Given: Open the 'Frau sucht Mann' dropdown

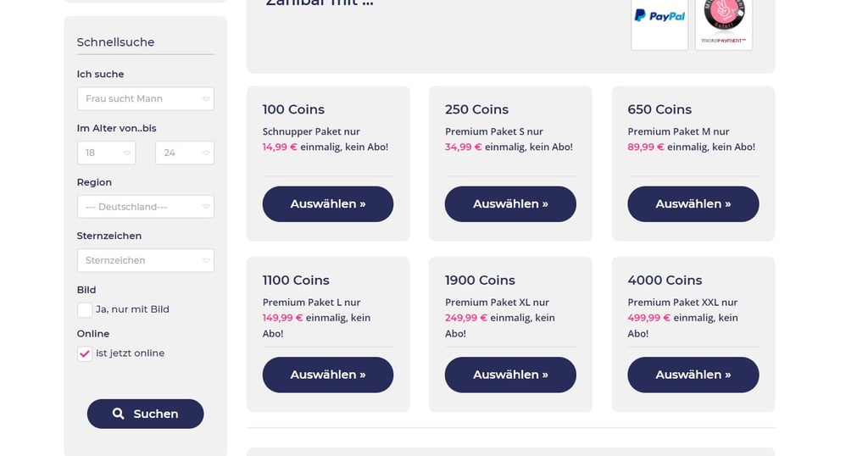Looking at the screenshot, I should [146, 98].
